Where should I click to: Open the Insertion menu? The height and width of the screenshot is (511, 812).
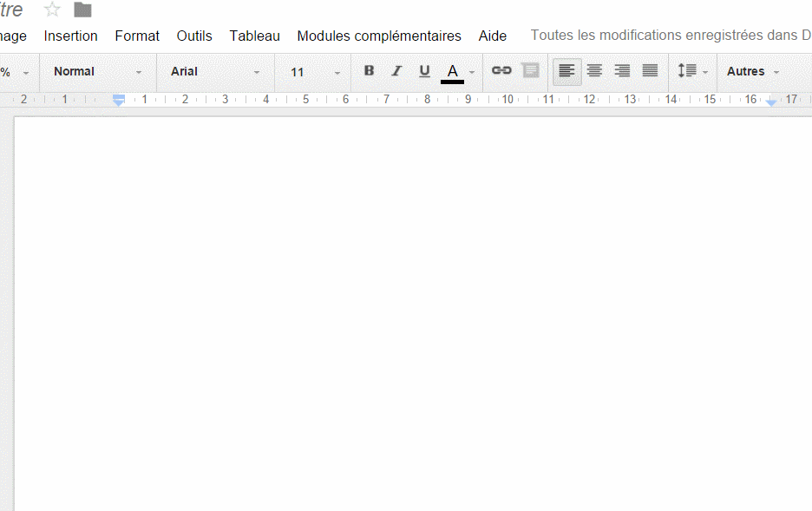tap(70, 36)
